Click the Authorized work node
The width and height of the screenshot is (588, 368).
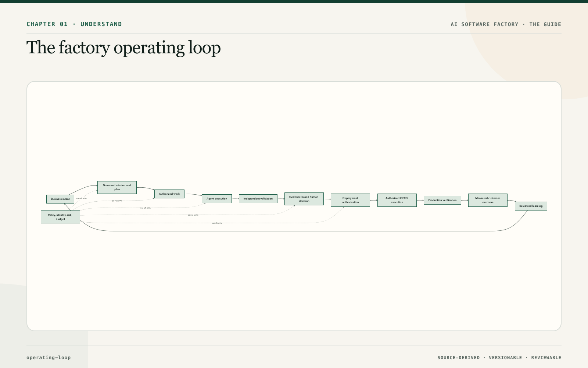[x=169, y=194]
